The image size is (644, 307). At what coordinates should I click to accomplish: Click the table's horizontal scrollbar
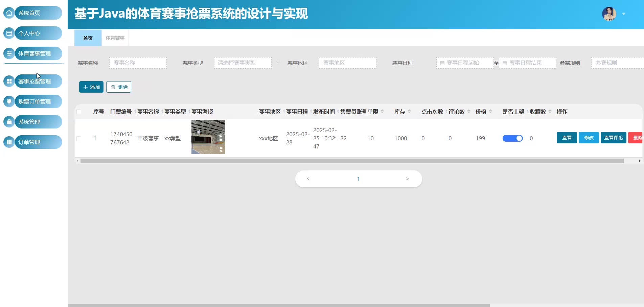point(352,161)
